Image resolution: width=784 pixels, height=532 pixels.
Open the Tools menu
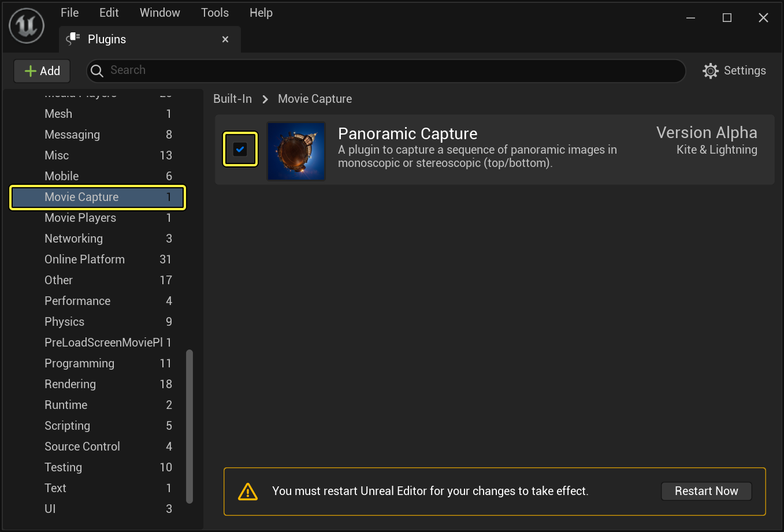(x=215, y=13)
